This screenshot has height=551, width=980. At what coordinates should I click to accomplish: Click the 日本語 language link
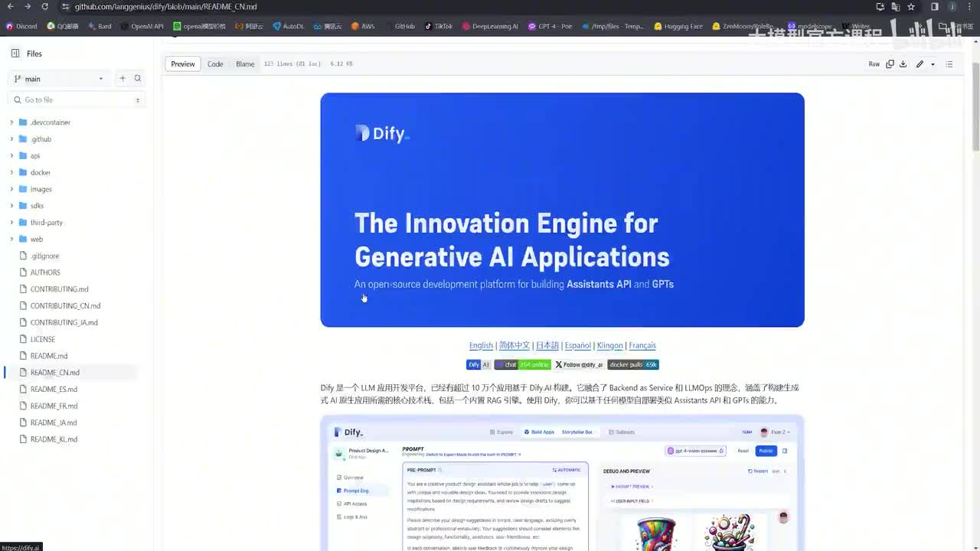click(x=547, y=346)
